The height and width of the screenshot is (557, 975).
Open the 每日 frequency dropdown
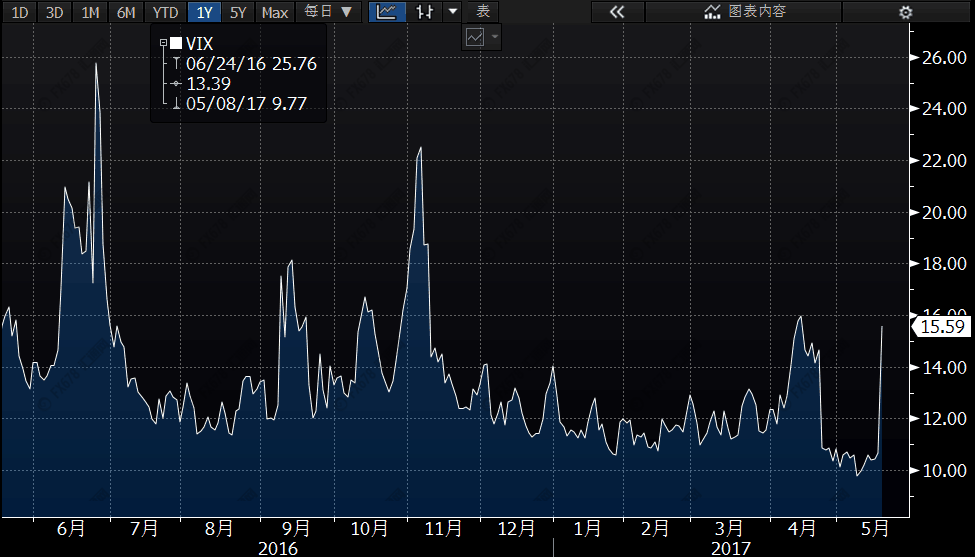pyautogui.click(x=328, y=12)
